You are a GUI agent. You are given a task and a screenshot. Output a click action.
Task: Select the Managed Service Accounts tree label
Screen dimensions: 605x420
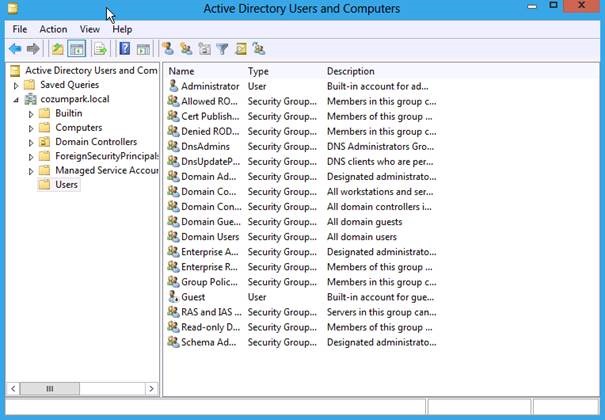pos(107,170)
